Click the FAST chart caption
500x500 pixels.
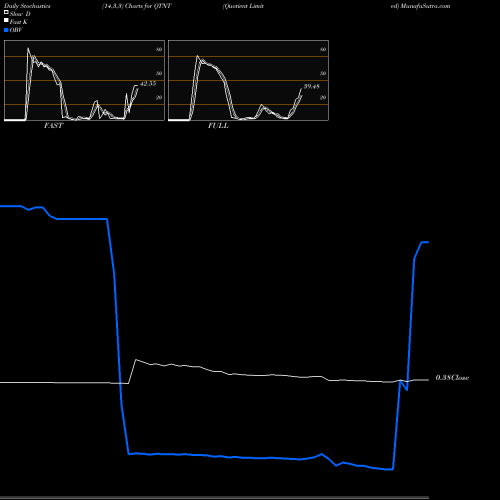53,126
